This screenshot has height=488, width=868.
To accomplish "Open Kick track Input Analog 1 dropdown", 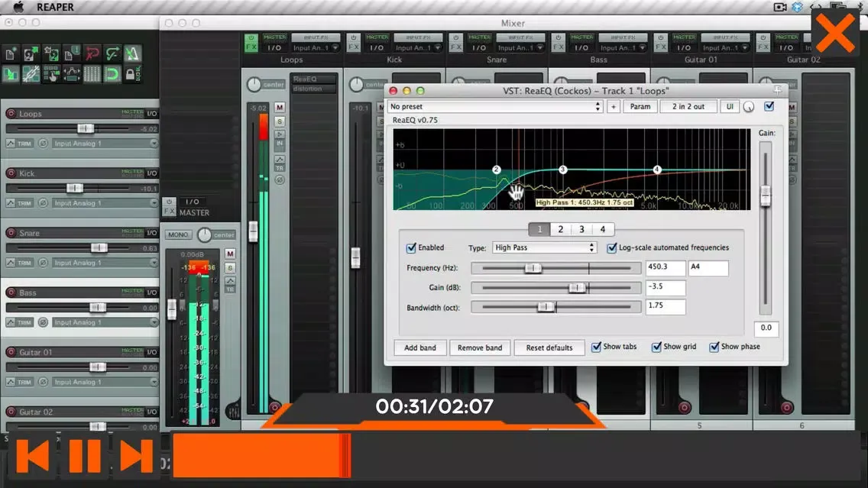I will pyautogui.click(x=105, y=203).
